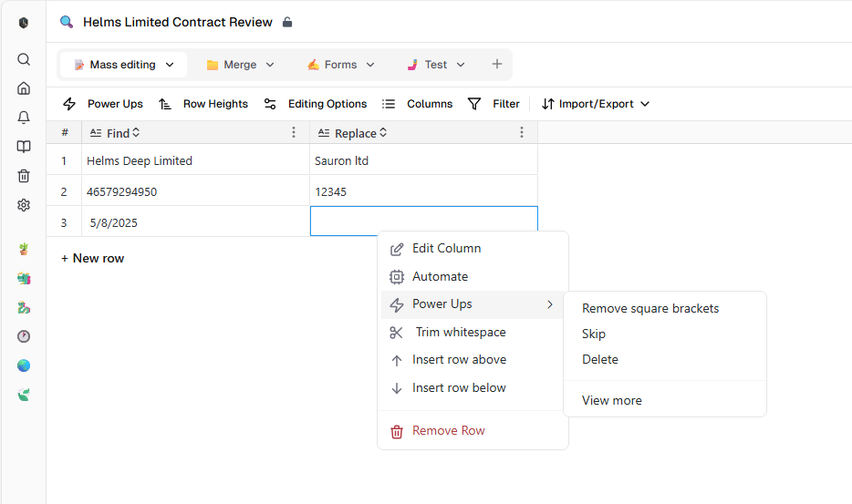Switch to the Forms tab
The height and width of the screenshot is (504, 852).
click(340, 65)
